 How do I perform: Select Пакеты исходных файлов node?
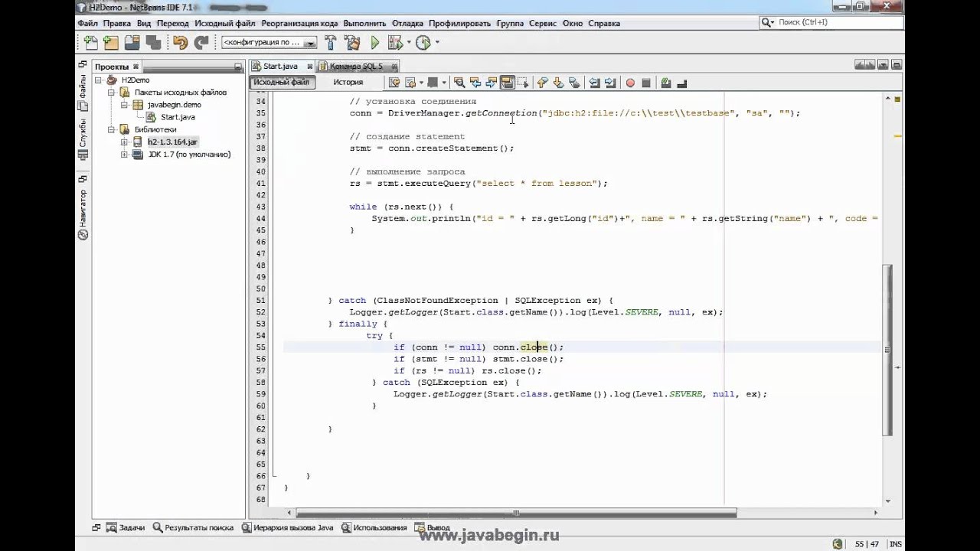[x=181, y=93]
